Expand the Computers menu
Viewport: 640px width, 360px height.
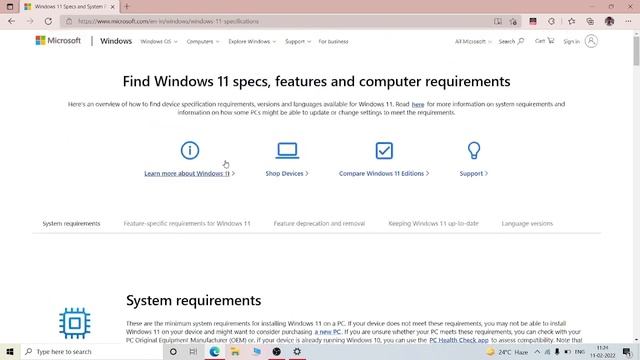coord(203,41)
